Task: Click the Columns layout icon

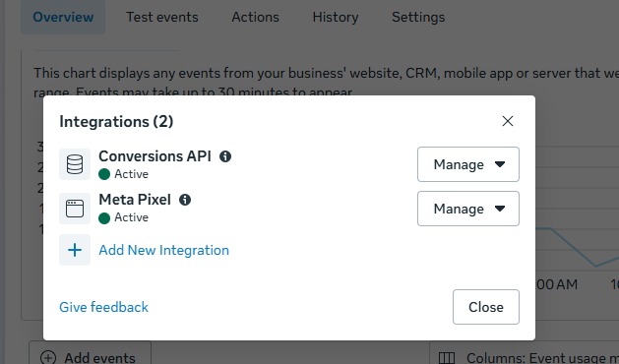Action: pyautogui.click(x=447, y=358)
